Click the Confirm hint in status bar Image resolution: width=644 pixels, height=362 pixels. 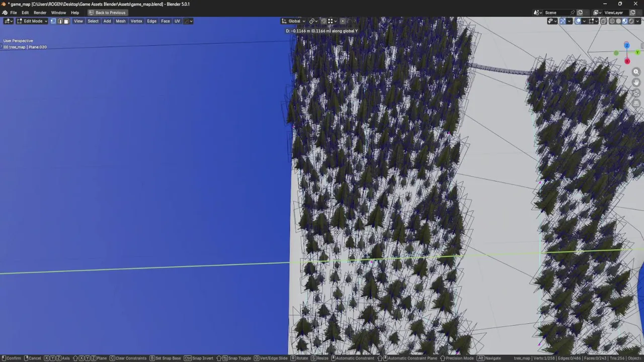11,358
